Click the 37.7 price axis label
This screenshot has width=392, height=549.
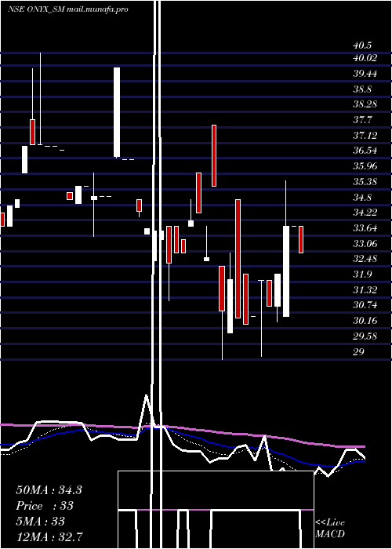[362, 119]
